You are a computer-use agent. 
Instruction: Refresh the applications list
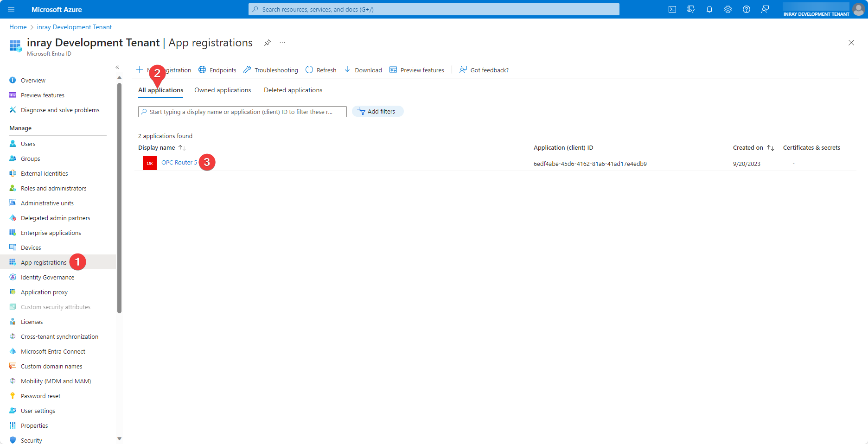[x=321, y=70]
